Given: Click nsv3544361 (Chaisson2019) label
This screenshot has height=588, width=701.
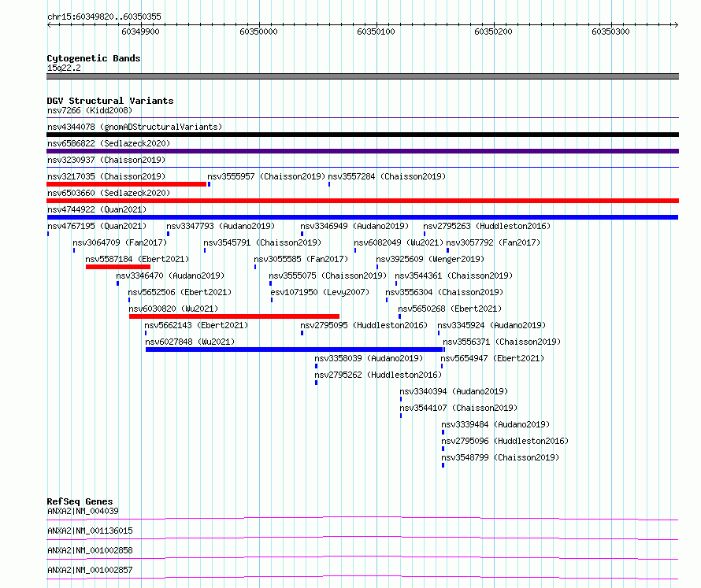Looking at the screenshot, I should pos(454,276).
